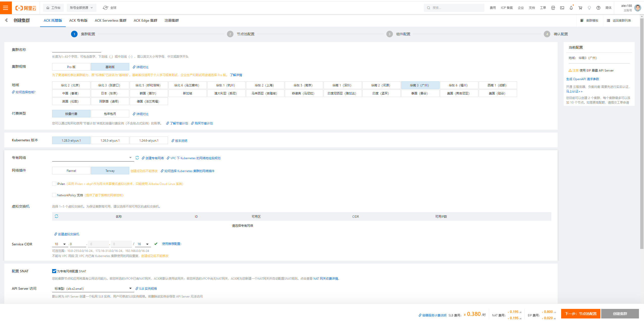Switch to ACK 专有版 tab

[x=78, y=20]
